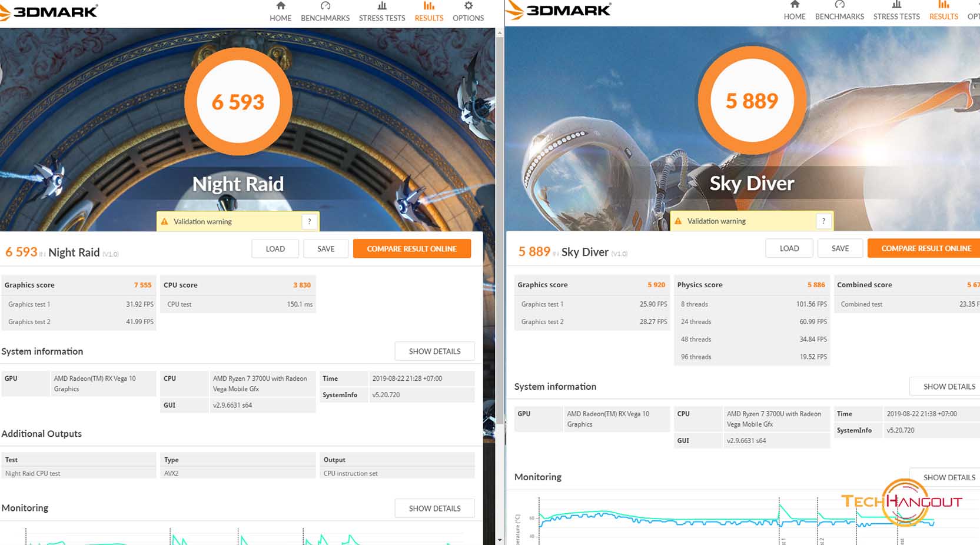Viewport: 980px width, 545px height.
Task: Click Graphics test 1 31.92 FPS row
Action: 79,304
